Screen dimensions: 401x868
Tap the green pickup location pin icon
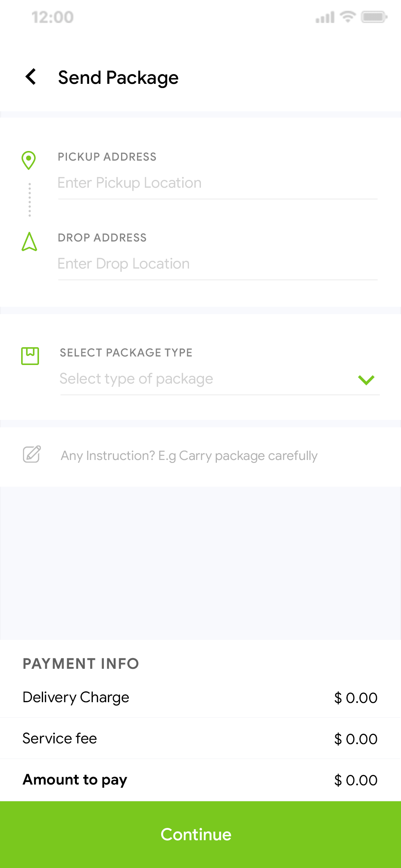[x=29, y=160]
